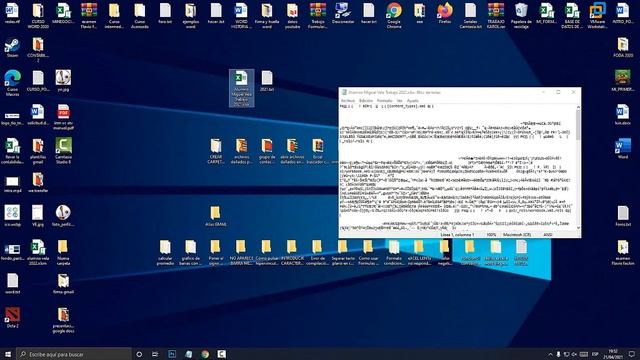Open the Archivo menu in Notepad
Screen dimensions: 640x360
[x=348, y=100]
